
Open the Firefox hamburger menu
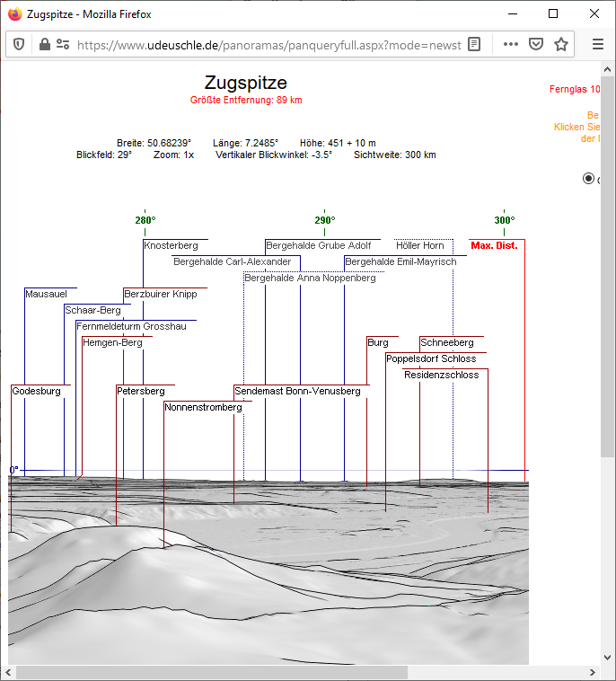[598, 44]
